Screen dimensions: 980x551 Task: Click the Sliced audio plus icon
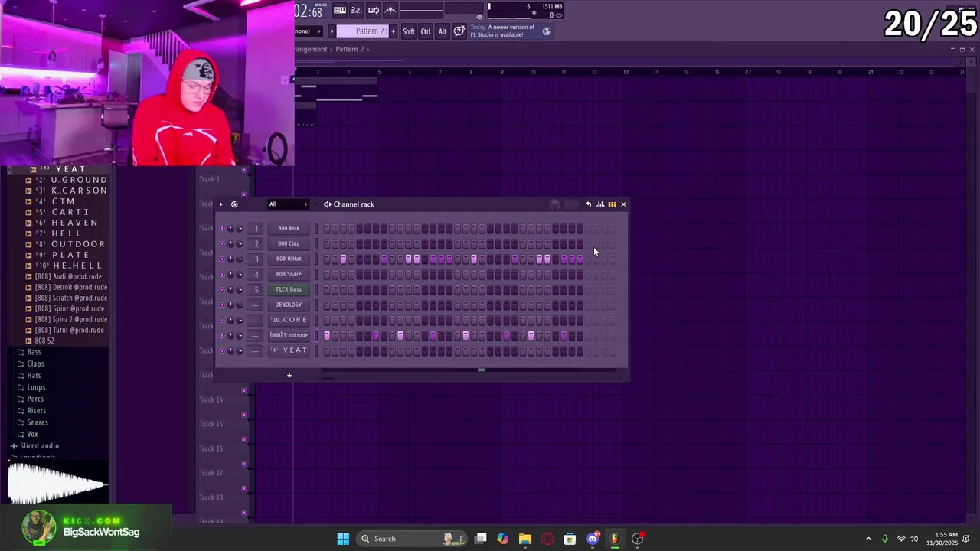point(14,446)
